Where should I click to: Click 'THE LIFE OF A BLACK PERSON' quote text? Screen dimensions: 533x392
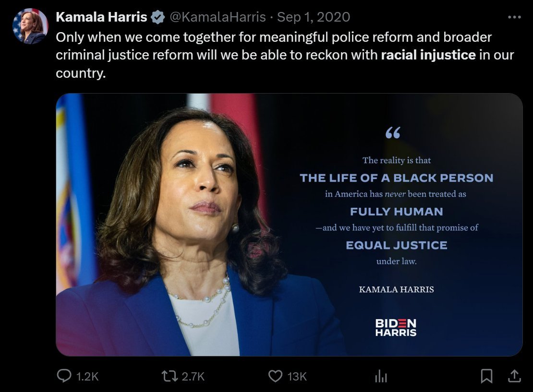[396, 178]
